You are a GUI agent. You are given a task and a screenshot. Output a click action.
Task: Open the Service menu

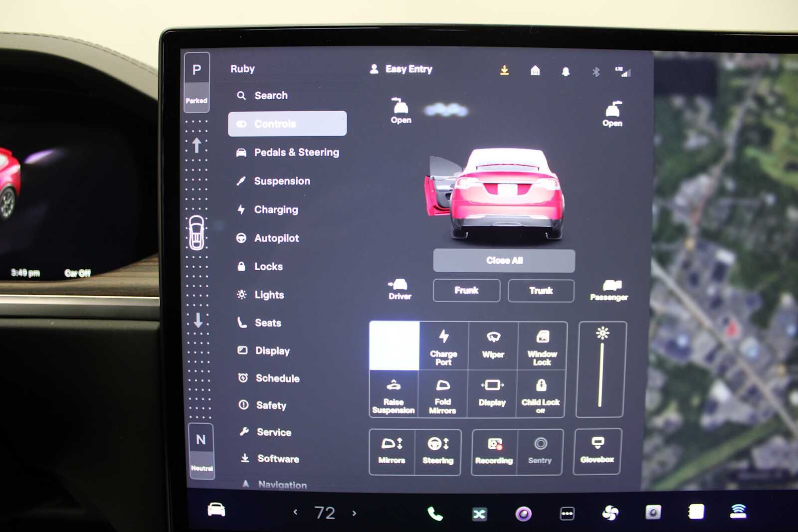click(x=265, y=432)
